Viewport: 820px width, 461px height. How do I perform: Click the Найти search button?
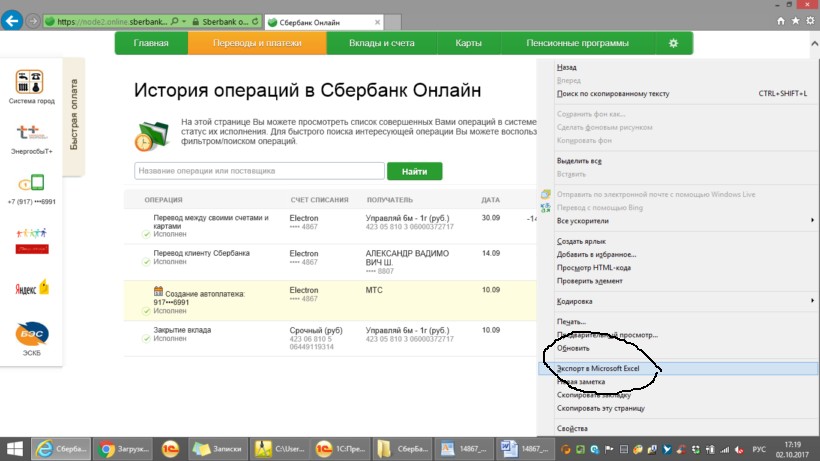(x=415, y=171)
